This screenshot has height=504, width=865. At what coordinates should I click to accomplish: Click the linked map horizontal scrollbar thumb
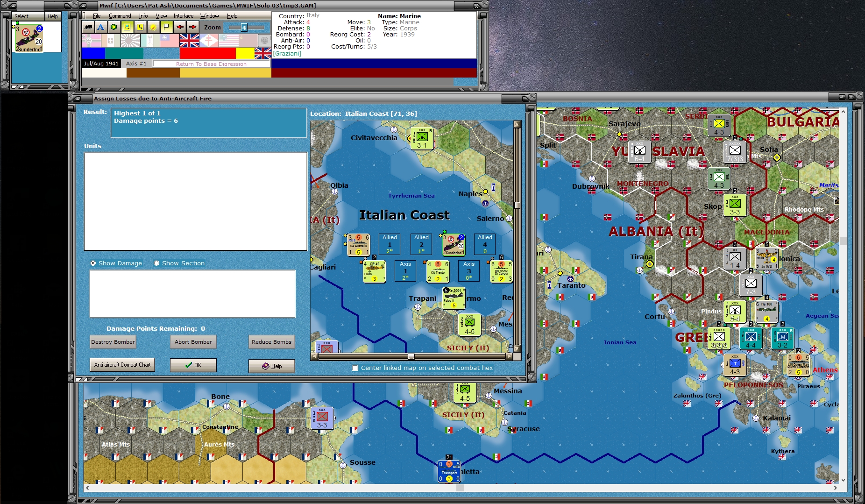click(411, 356)
